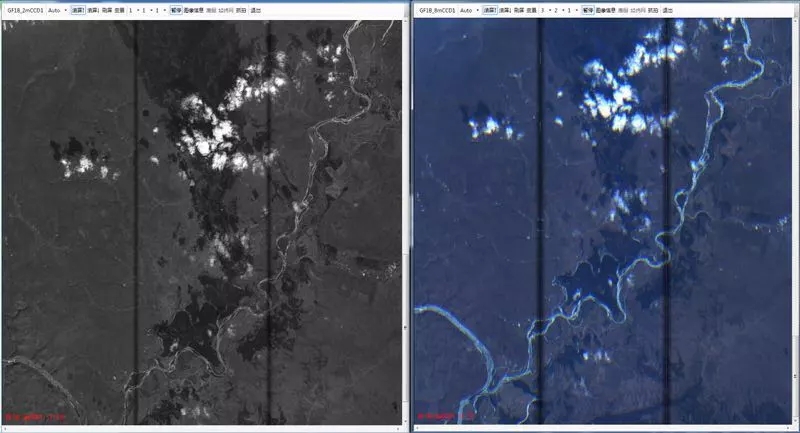Select highlighted first scroll mode in right toolbar
Viewport: 800px width, 433px height.
coord(489,10)
